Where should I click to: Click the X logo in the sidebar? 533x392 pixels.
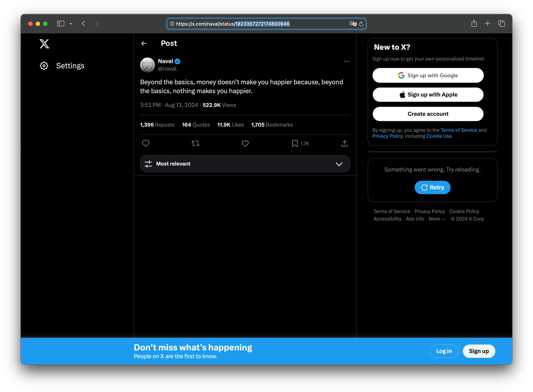[44, 44]
